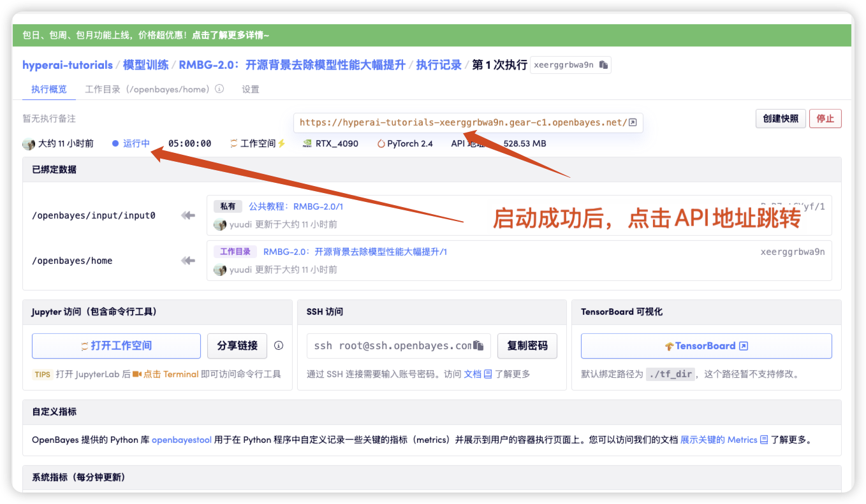Stop execution with the 停止 button
This screenshot has height=504, width=866.
click(825, 119)
